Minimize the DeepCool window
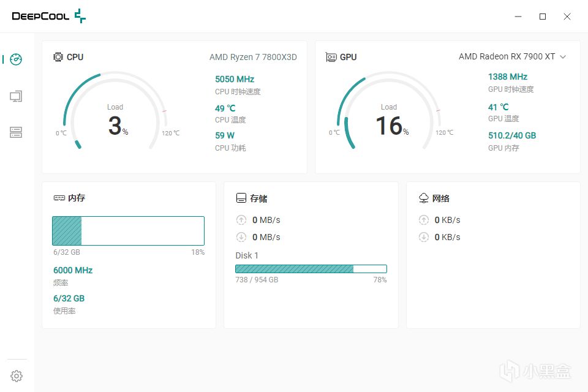 [518, 17]
